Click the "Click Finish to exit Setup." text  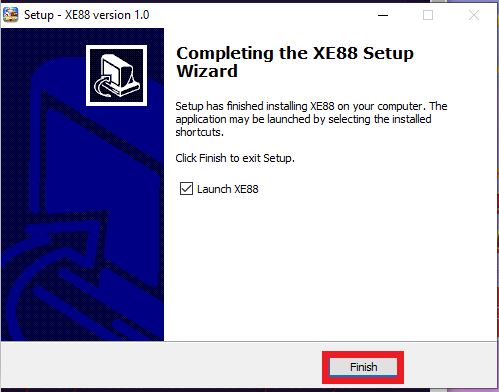tap(235, 158)
